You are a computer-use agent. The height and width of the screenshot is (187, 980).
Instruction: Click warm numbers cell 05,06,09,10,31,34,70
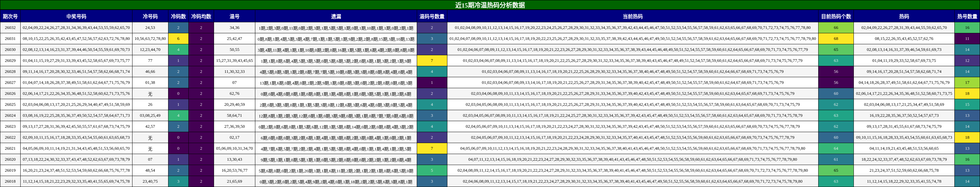tap(234, 149)
